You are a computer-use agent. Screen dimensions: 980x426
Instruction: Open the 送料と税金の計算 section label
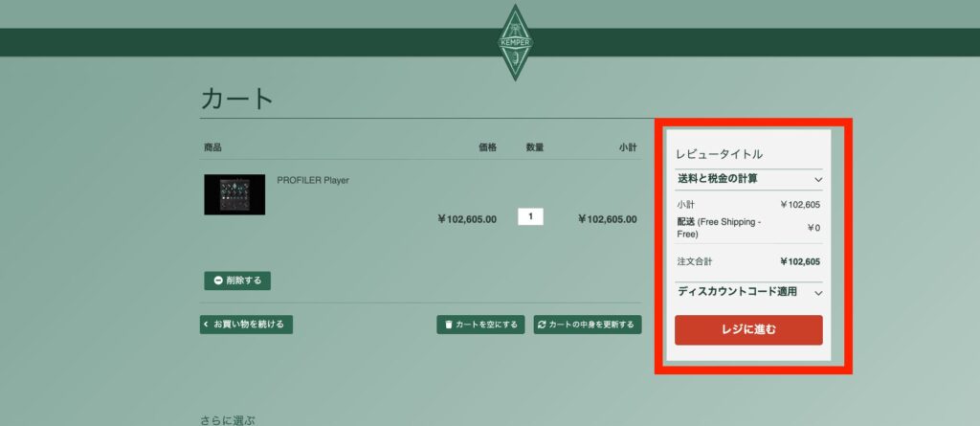(718, 179)
